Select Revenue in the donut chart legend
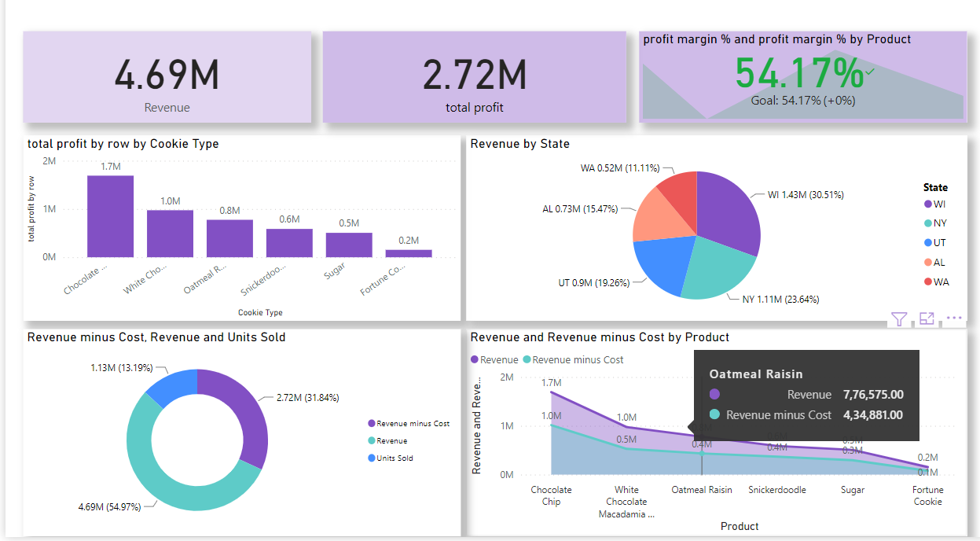980x541 pixels. [x=387, y=440]
